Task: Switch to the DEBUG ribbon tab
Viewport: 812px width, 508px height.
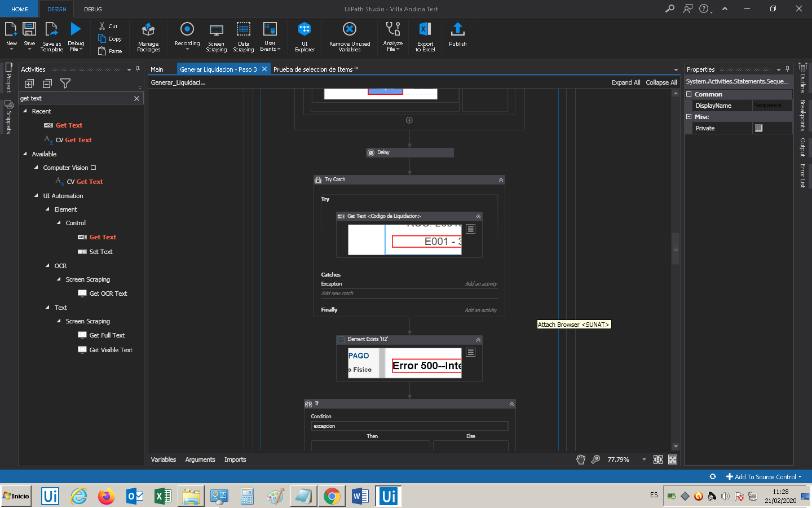Action: point(93,9)
